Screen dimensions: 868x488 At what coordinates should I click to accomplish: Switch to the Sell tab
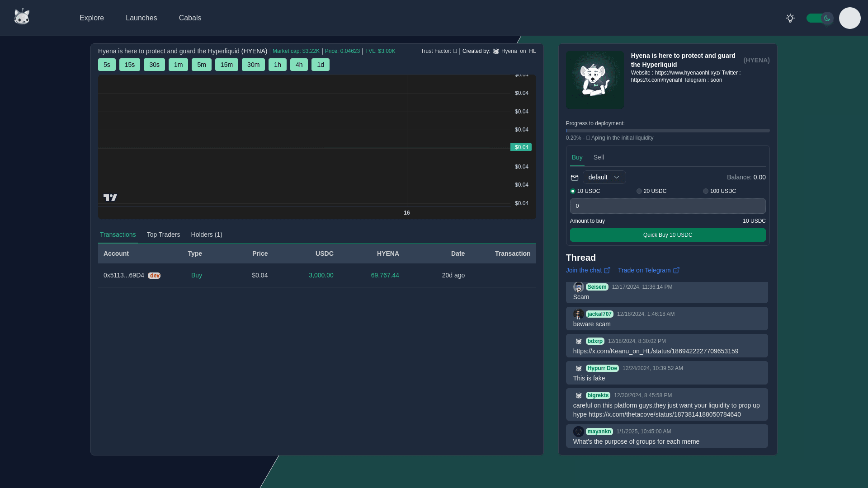[599, 157]
